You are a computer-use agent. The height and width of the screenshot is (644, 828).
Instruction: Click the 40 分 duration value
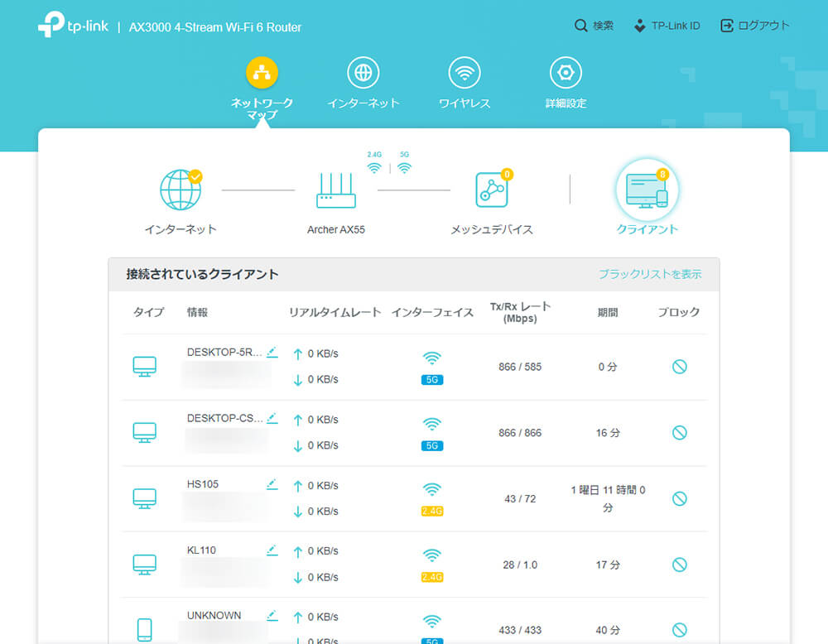pyautogui.click(x=608, y=630)
